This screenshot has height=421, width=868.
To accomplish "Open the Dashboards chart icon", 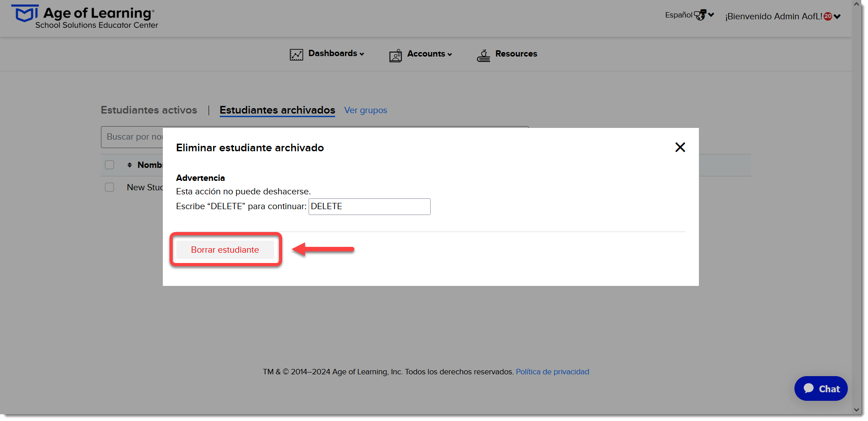I will [297, 55].
